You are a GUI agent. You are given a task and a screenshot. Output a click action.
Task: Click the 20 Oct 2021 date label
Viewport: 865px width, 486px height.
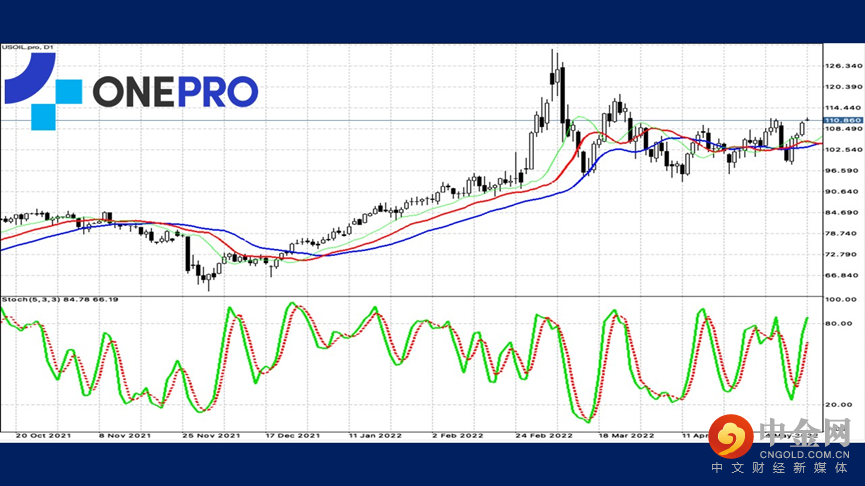click(43, 435)
